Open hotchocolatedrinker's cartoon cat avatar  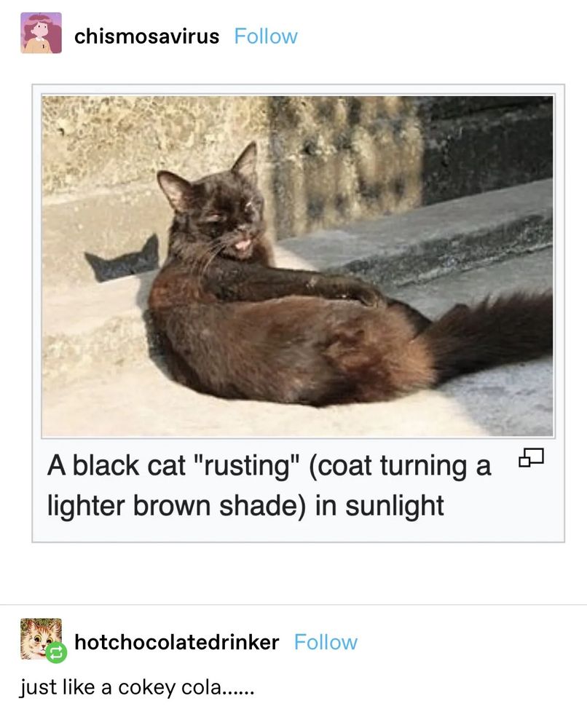click(x=41, y=638)
